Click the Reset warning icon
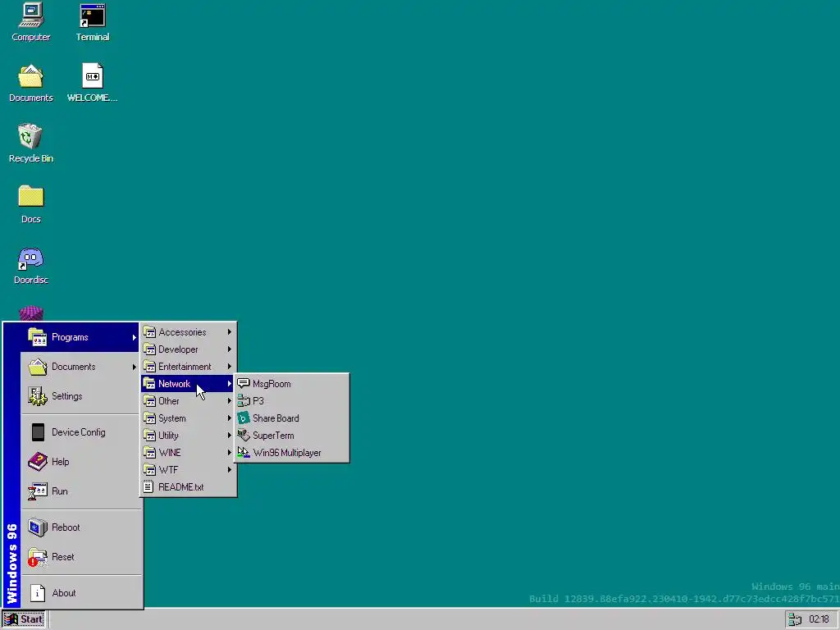 (38, 557)
